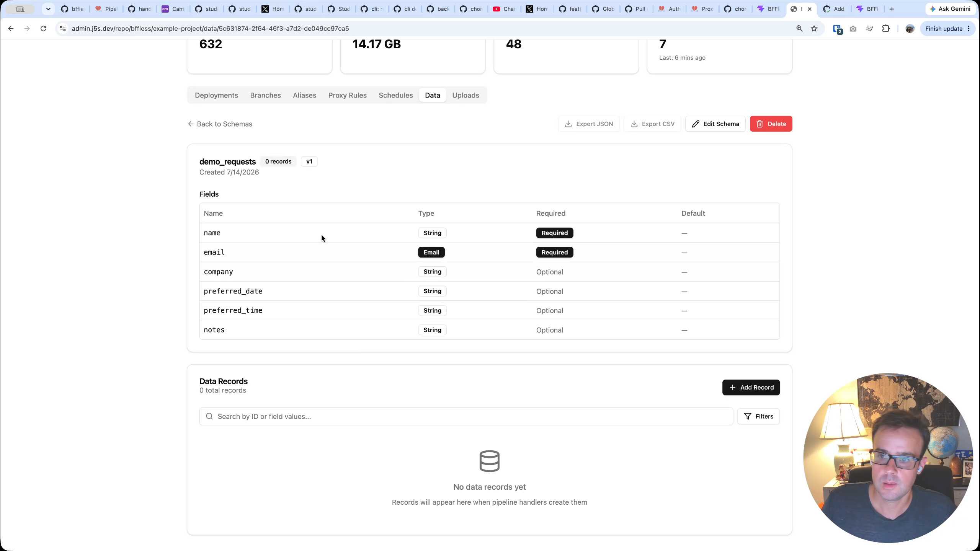Open the profile avatar in toolbar
This screenshot has width=980, height=551.
tap(910, 29)
